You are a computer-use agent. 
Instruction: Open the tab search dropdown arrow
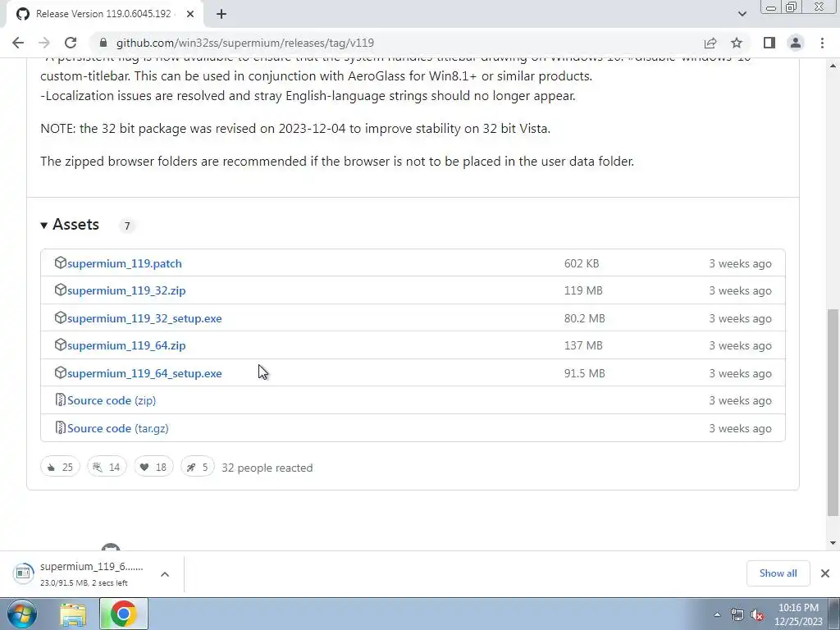(x=742, y=14)
